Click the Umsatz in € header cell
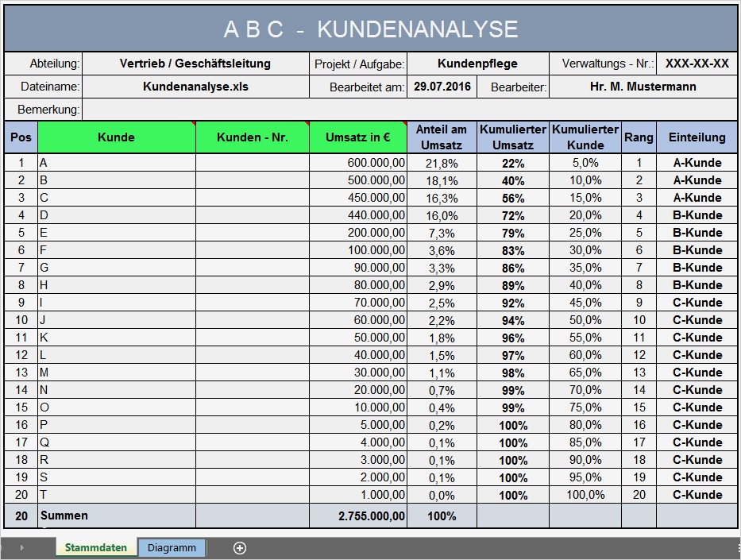Screen dimensions: 741x560 [357, 137]
